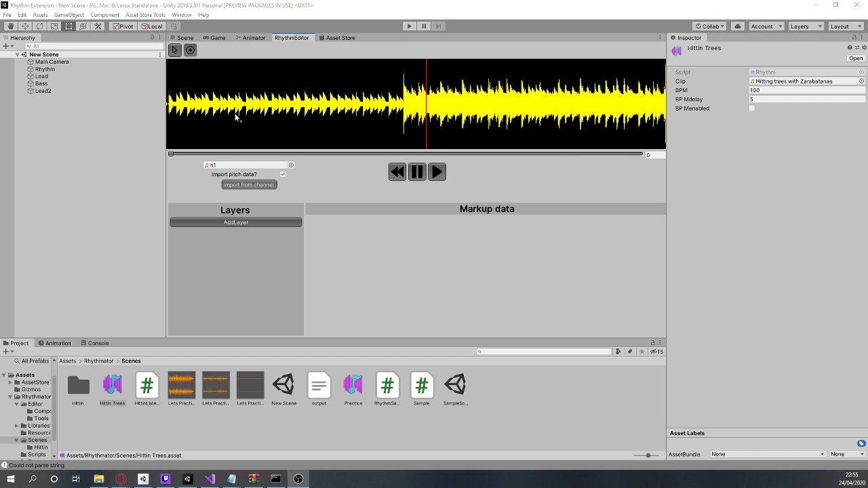
Task: Click the Import from channel button
Action: coord(249,185)
